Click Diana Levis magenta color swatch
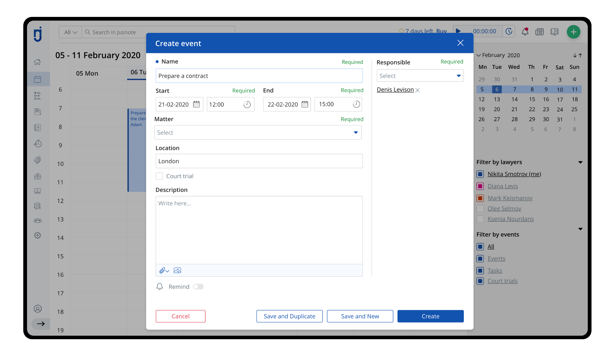Viewport: 615px width, 364px height. point(480,186)
